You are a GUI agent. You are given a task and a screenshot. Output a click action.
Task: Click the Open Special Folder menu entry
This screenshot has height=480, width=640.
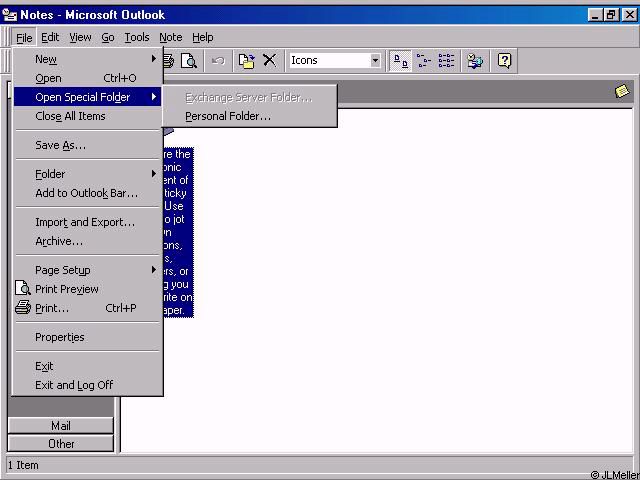pyautogui.click(x=87, y=97)
